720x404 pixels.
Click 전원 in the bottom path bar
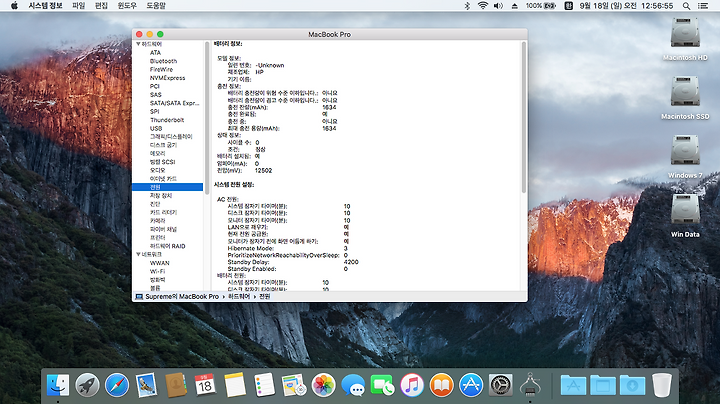click(x=264, y=297)
